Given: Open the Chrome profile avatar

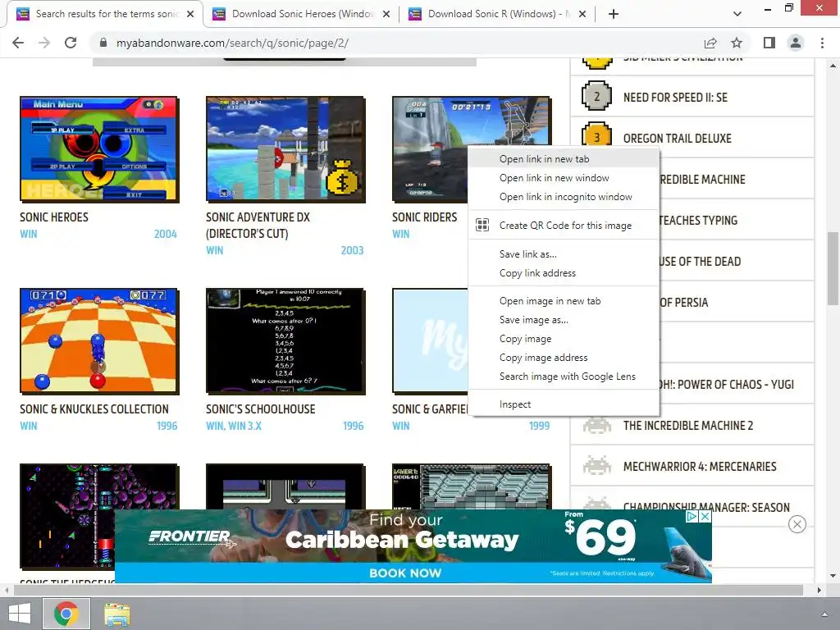Looking at the screenshot, I should coord(796,43).
